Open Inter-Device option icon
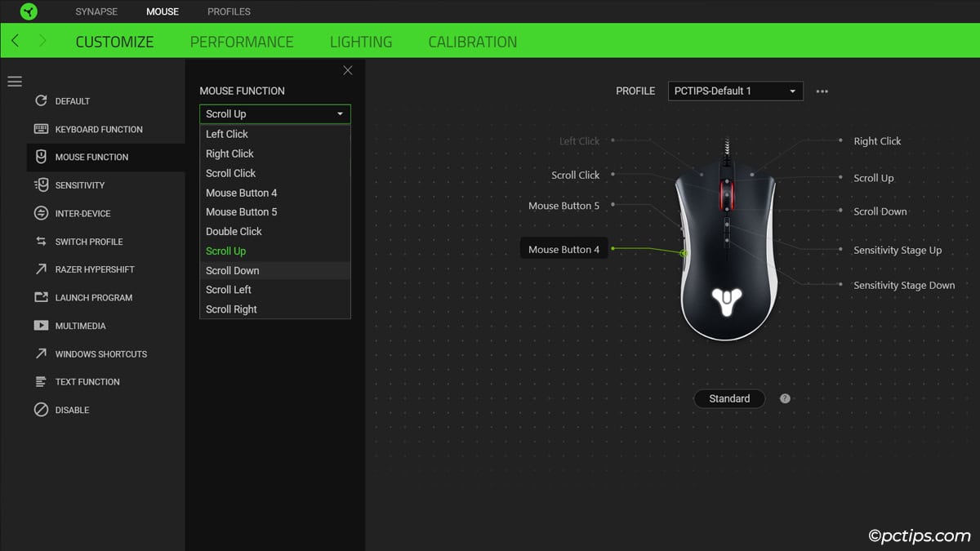 pyautogui.click(x=41, y=213)
